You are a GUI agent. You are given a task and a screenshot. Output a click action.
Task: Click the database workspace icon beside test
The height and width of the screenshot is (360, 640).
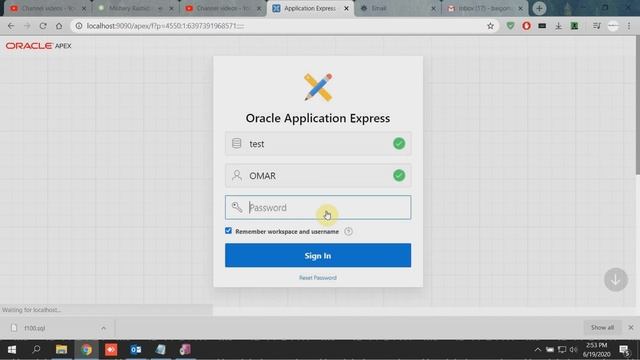(236, 143)
